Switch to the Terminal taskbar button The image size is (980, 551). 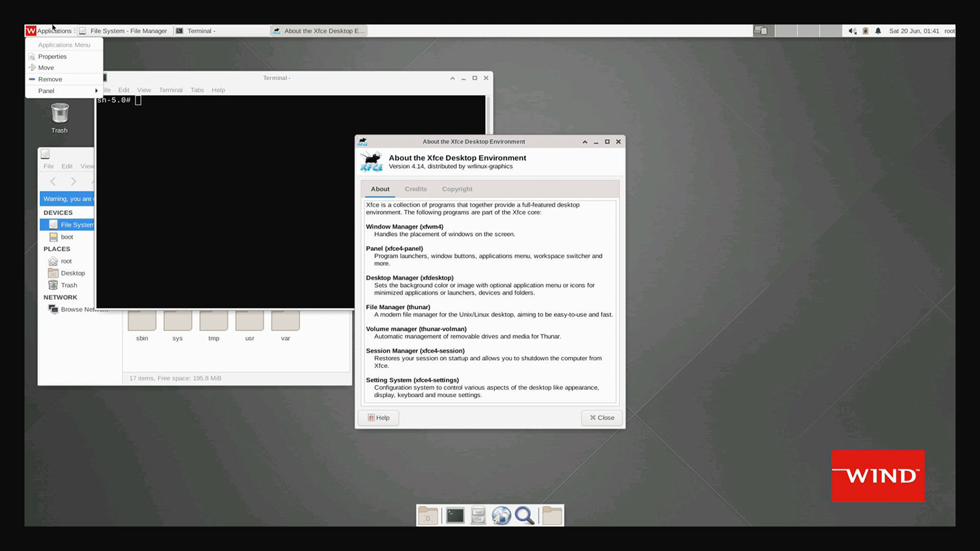(220, 31)
